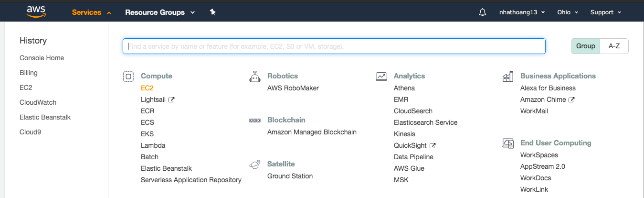Screen dimensions: 644x198
Task: Collapse the Services menu
Action: [x=92, y=12]
